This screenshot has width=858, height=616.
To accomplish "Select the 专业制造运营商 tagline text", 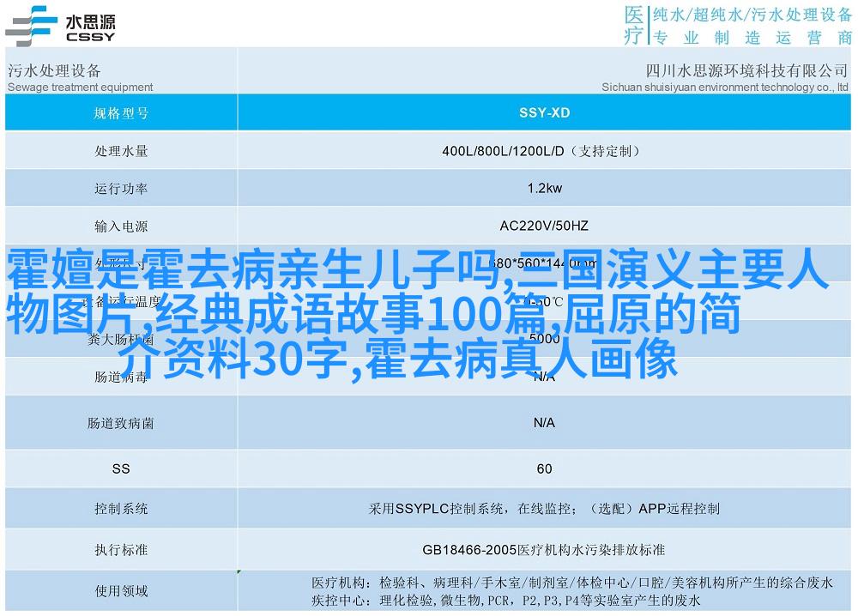I will click(753, 37).
